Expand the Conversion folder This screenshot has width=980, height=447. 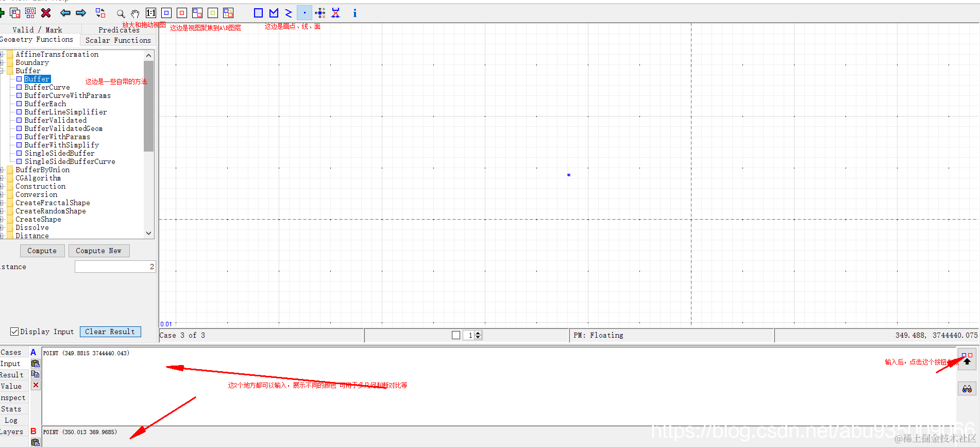pos(2,194)
